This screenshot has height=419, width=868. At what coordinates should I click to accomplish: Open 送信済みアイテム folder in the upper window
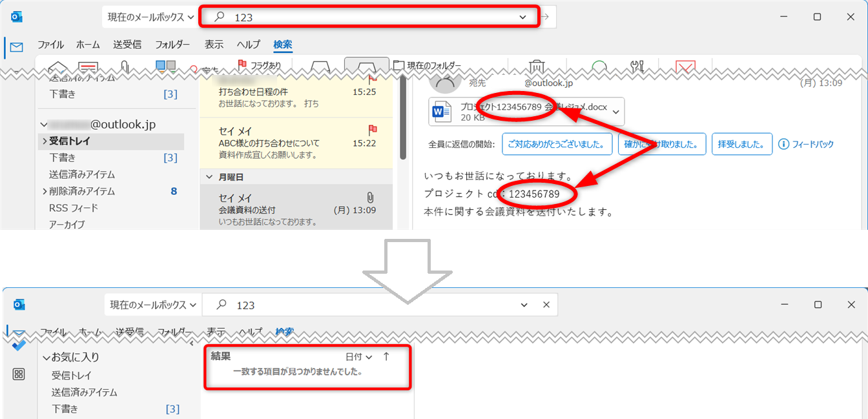click(82, 174)
